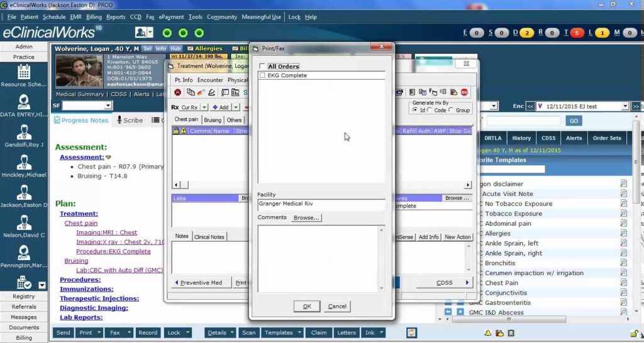The height and width of the screenshot is (343, 644).
Task: Expand the Print button dropdown arrow
Action: (x=99, y=333)
